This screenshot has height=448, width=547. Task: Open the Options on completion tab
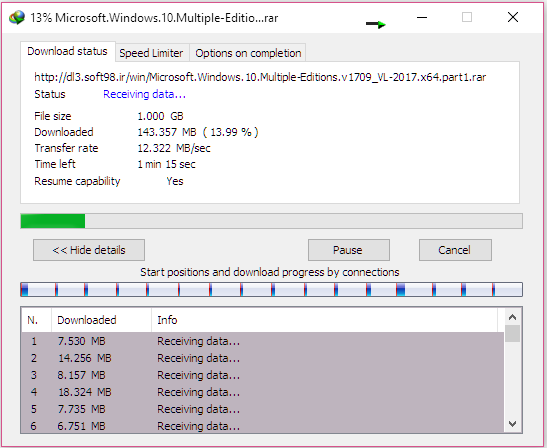coord(248,53)
